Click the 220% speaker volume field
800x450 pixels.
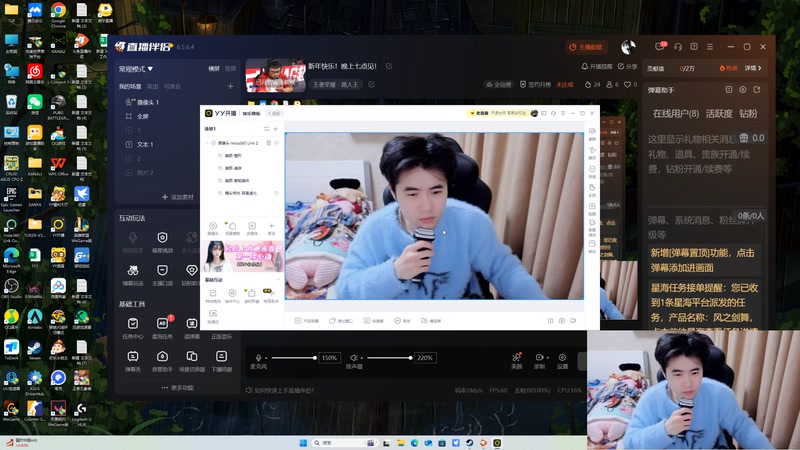tap(425, 358)
